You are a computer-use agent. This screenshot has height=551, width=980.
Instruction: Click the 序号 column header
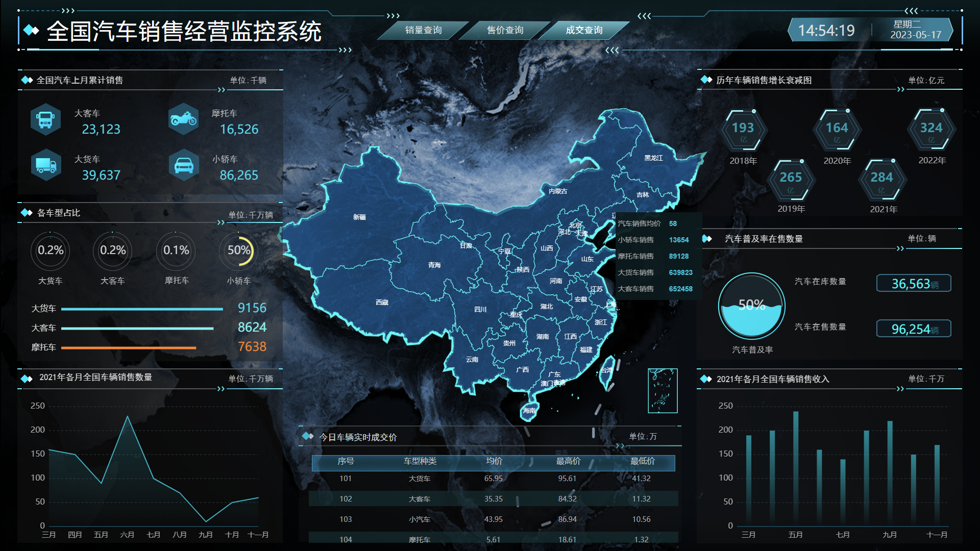346,461
